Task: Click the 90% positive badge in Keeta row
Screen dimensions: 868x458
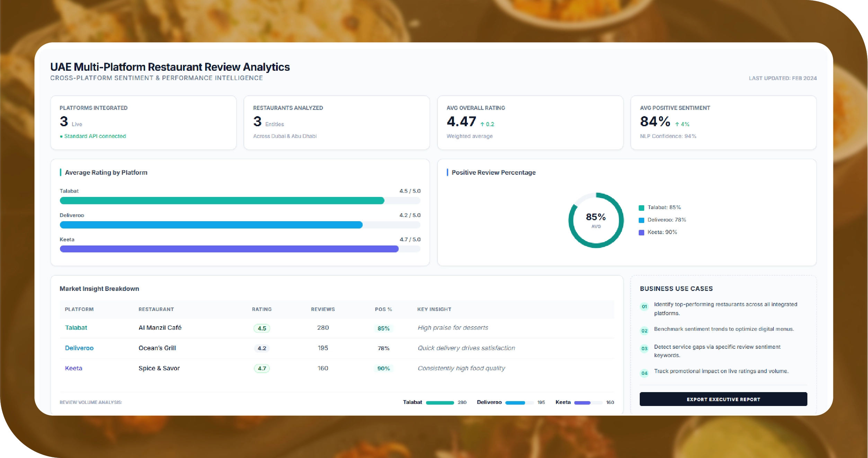Action: [383, 369]
